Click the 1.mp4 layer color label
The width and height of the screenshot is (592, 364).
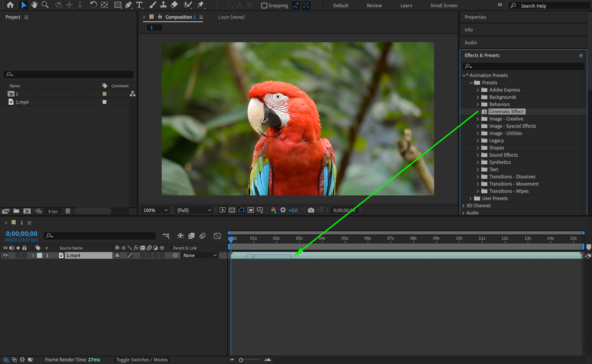[40, 255]
